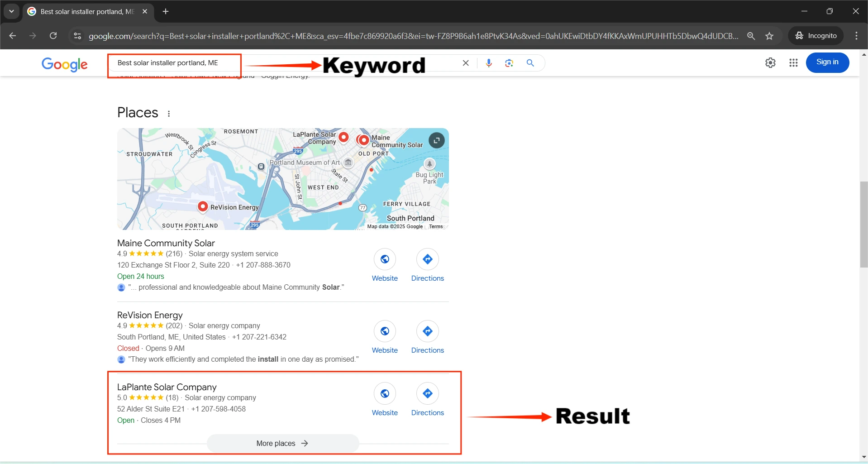Get directions to LaPlante Solar Company
The height and width of the screenshot is (464, 868).
click(428, 400)
